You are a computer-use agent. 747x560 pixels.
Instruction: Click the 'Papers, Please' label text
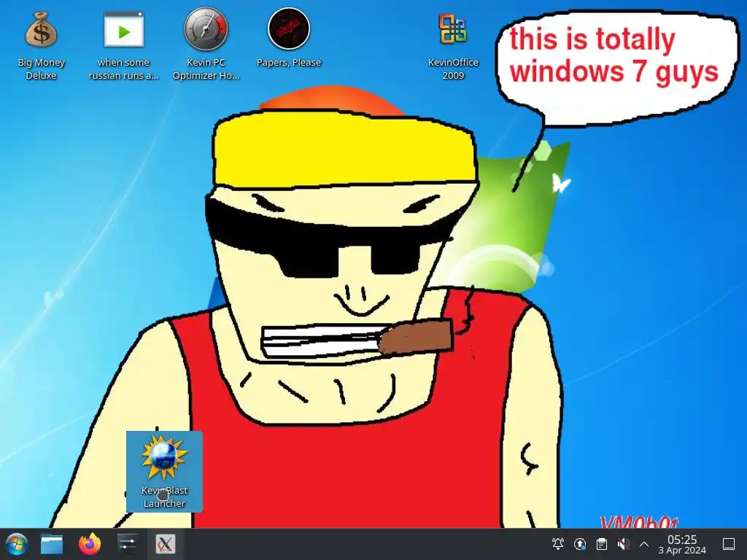coord(289,63)
